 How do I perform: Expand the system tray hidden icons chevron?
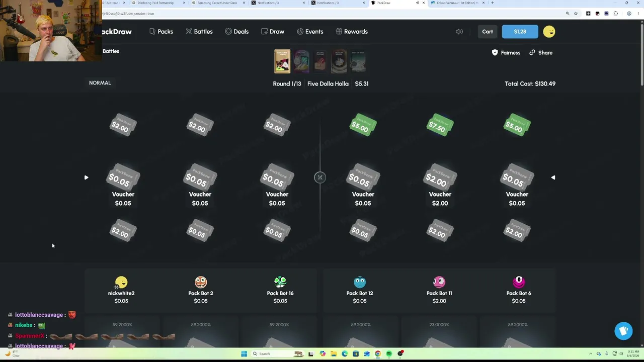tap(592, 354)
